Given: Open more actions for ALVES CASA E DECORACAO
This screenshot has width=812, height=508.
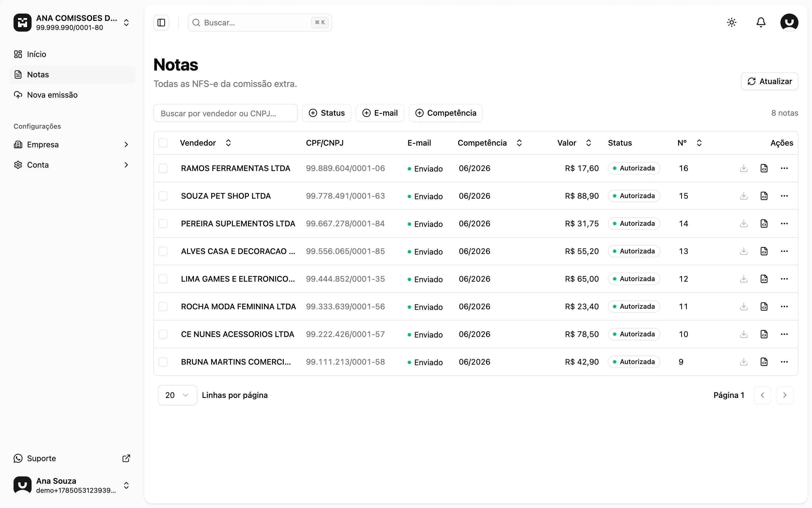Looking at the screenshot, I should pyautogui.click(x=784, y=251).
